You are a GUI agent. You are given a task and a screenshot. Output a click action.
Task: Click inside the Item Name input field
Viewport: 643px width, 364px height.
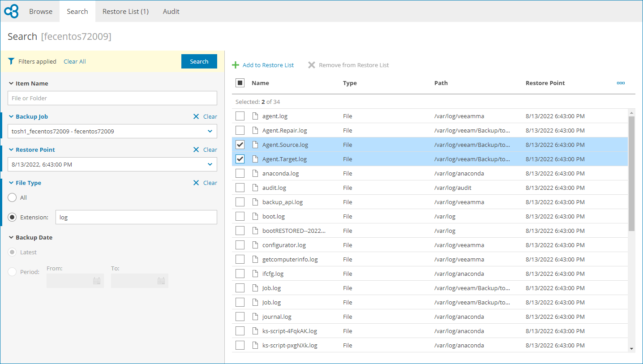pyautogui.click(x=112, y=98)
